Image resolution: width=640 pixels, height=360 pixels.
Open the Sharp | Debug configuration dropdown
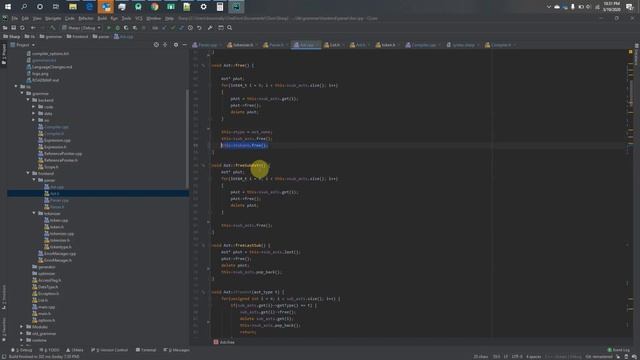(x=81, y=28)
